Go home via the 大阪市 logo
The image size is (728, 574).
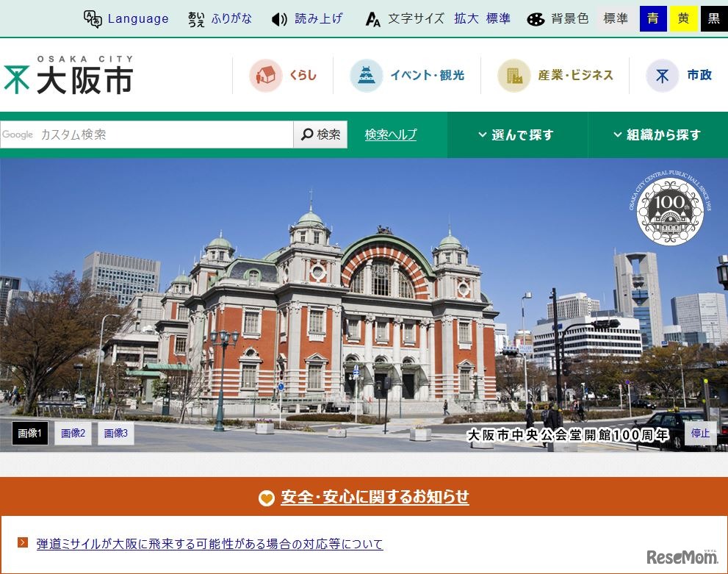69,75
